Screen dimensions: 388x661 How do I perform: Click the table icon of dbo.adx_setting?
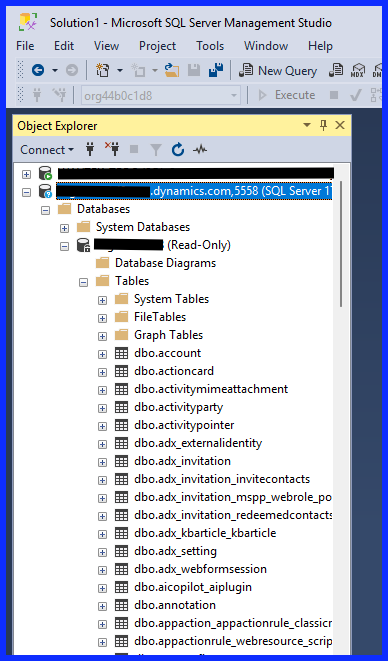[121, 551]
